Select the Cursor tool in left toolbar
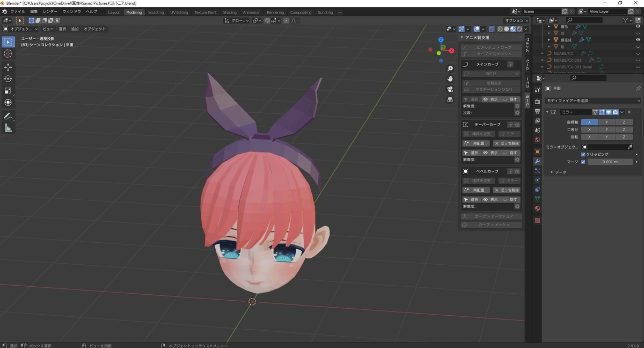 [8, 54]
